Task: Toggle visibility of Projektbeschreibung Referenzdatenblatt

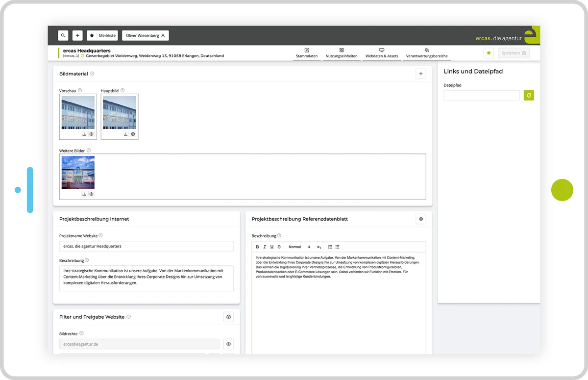Action: [420, 219]
